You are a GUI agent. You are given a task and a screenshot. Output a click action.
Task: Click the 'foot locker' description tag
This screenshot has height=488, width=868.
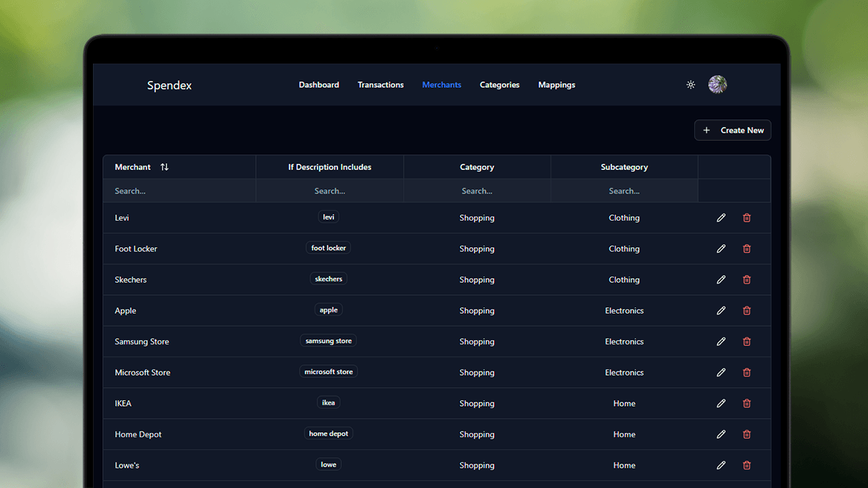coord(329,248)
